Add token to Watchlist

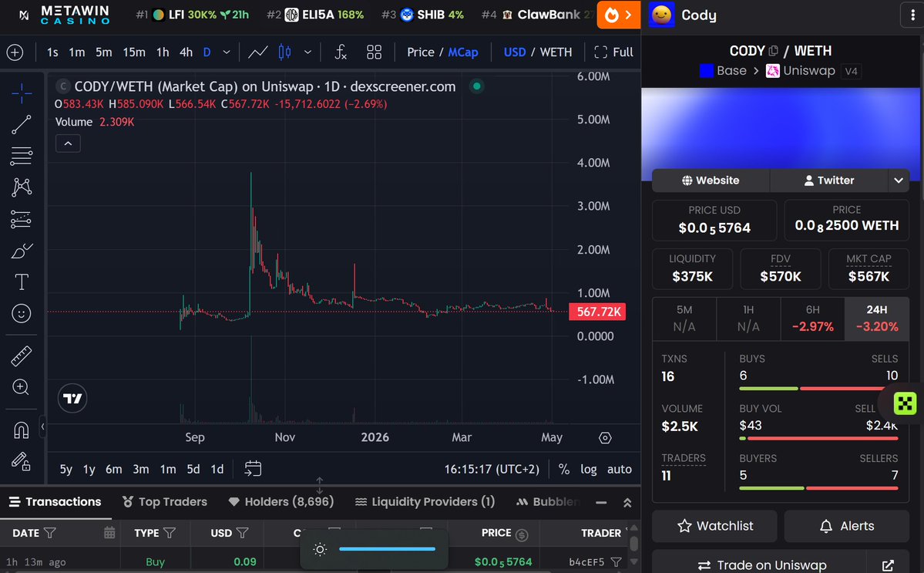715,526
